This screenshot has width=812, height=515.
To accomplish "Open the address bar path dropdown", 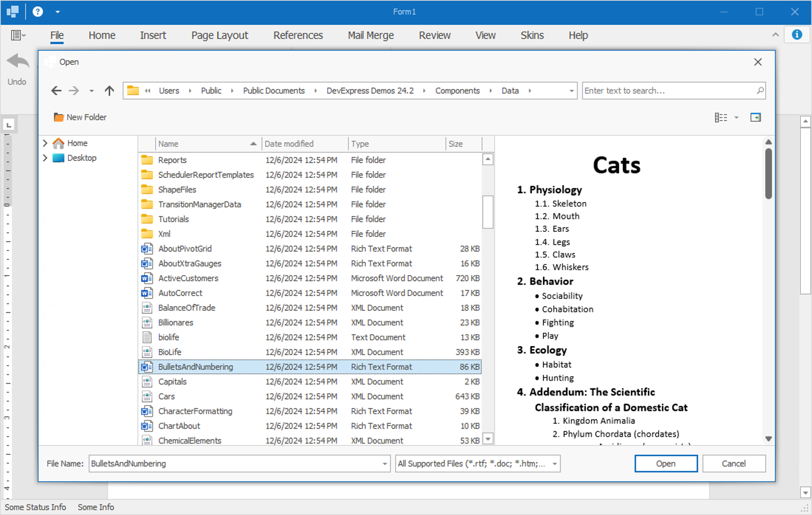I will pyautogui.click(x=571, y=91).
